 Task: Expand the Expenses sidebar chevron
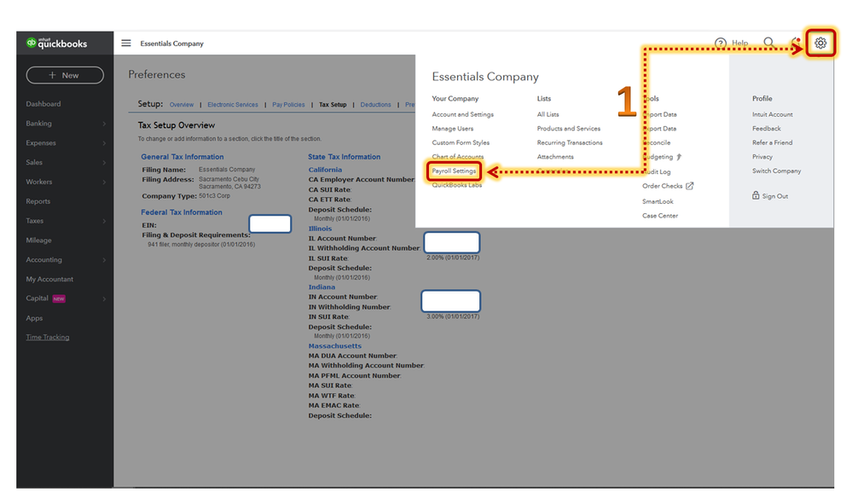click(x=104, y=143)
